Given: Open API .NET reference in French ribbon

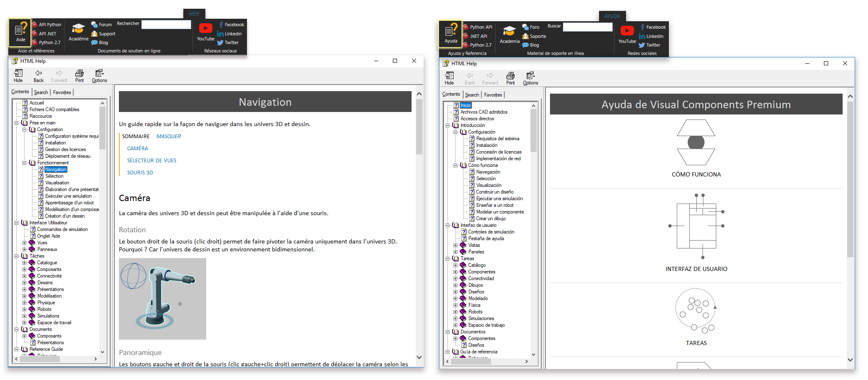Looking at the screenshot, I should [x=44, y=34].
